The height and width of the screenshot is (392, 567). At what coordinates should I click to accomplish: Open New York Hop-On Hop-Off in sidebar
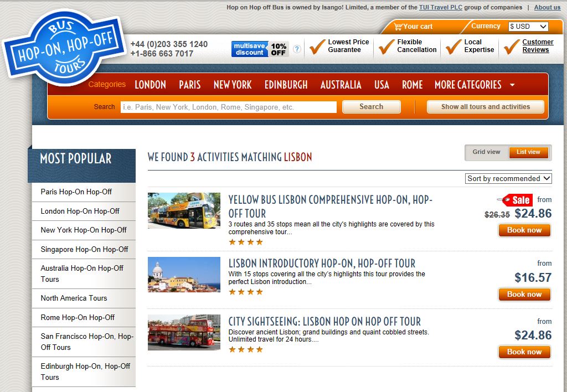click(84, 230)
